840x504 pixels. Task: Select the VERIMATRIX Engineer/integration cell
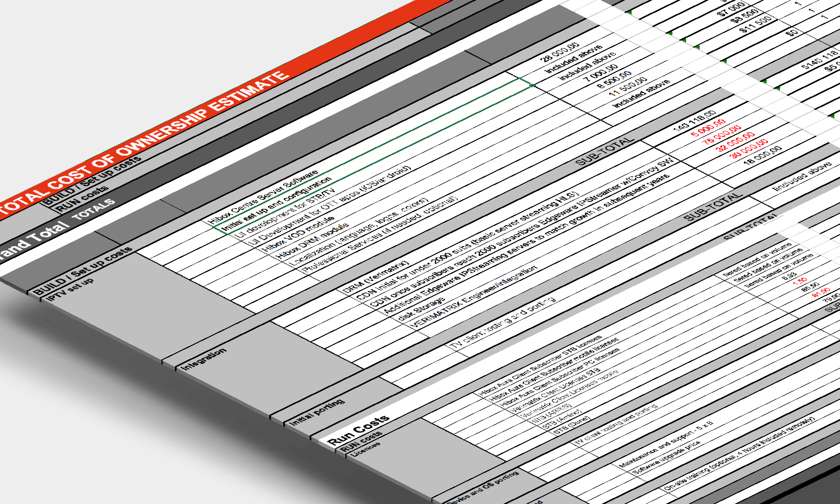(473, 297)
